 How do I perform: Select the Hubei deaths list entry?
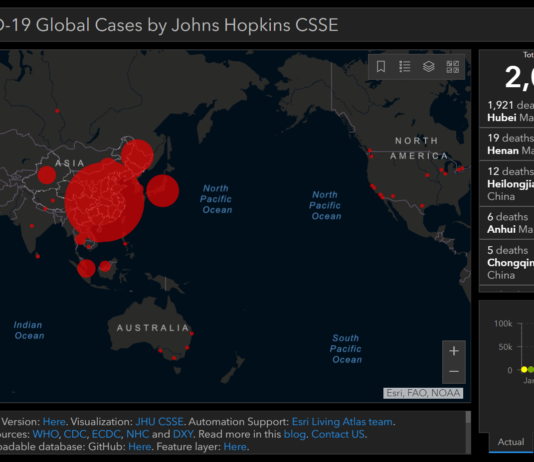[507, 111]
